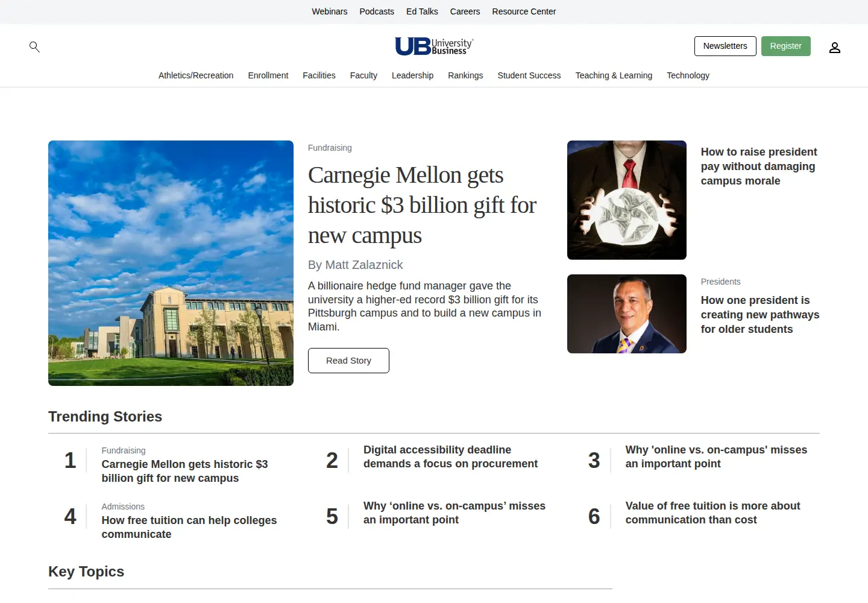
Task: Open 'How free tuition can help colleges' story
Action: (x=189, y=527)
